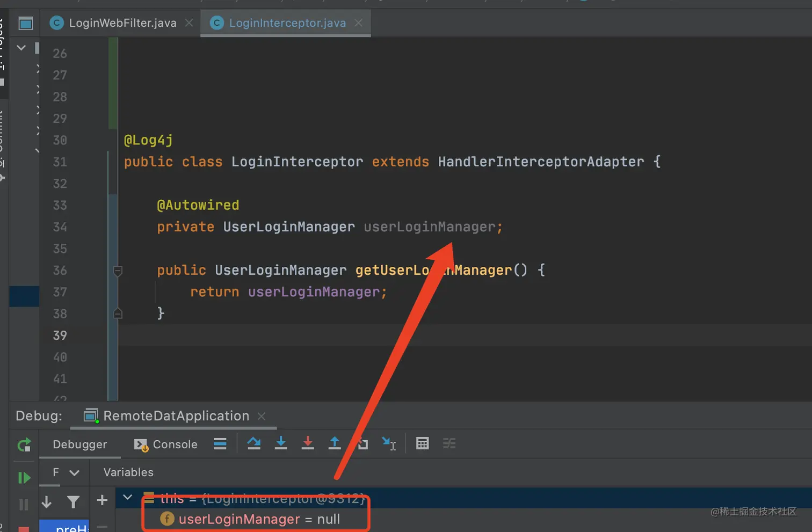The image size is (812, 532).
Task: Click the 'class' keyword on line 31
Action: pos(202,162)
